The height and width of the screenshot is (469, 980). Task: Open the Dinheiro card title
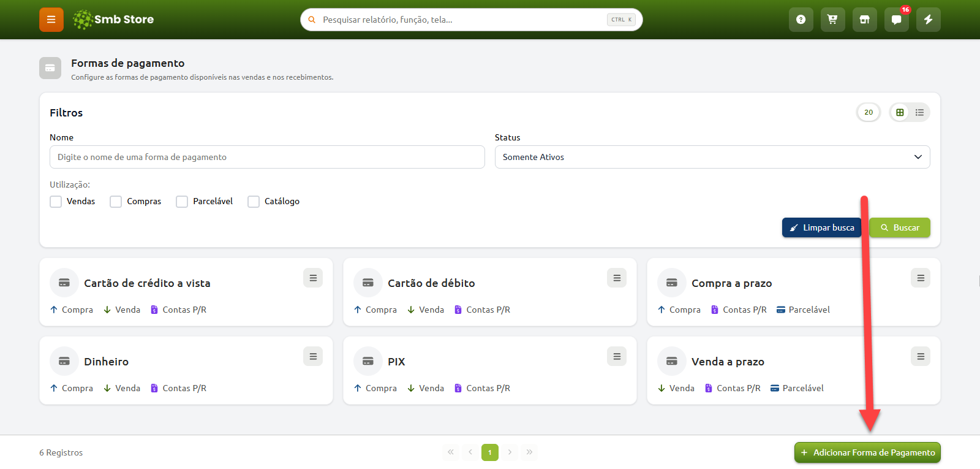(106, 362)
